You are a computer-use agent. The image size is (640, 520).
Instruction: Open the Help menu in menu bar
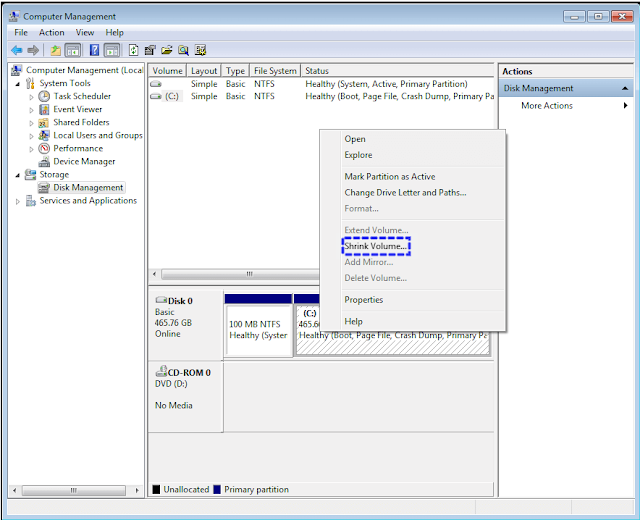[x=114, y=33]
